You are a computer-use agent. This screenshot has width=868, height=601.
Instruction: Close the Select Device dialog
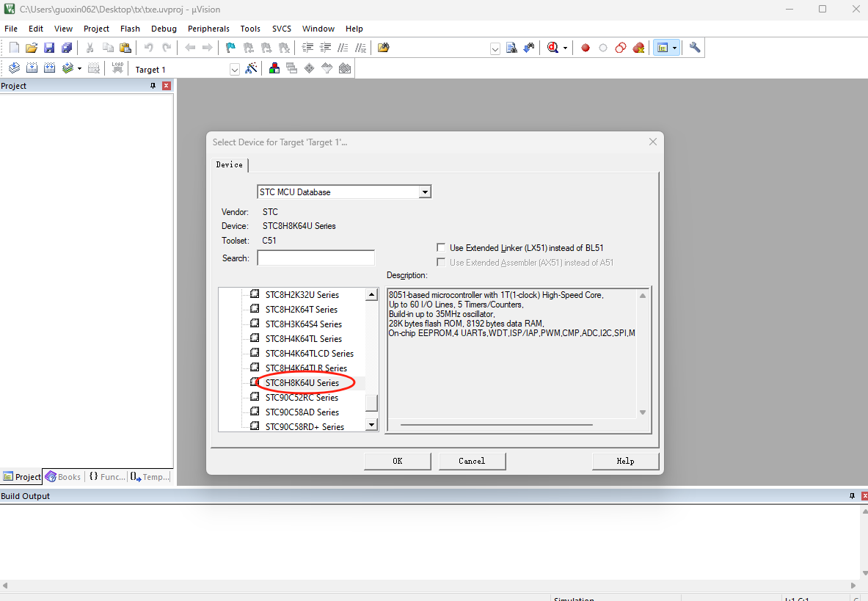coord(653,142)
